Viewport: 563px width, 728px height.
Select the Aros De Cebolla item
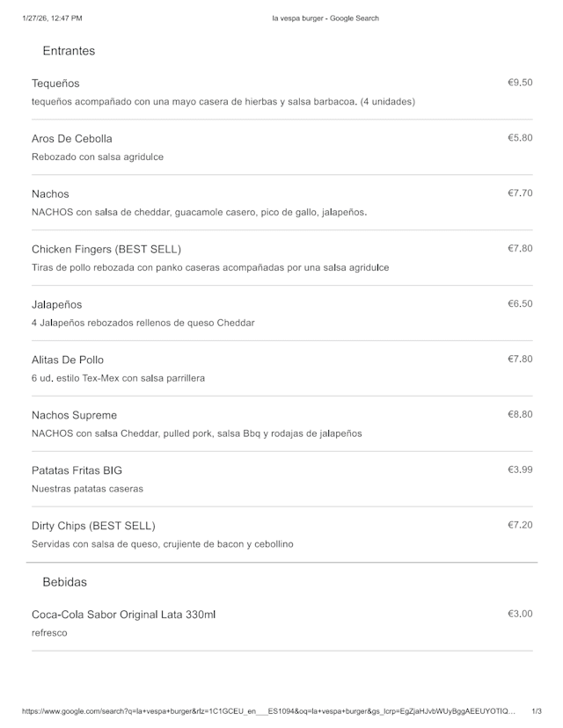tap(72, 139)
